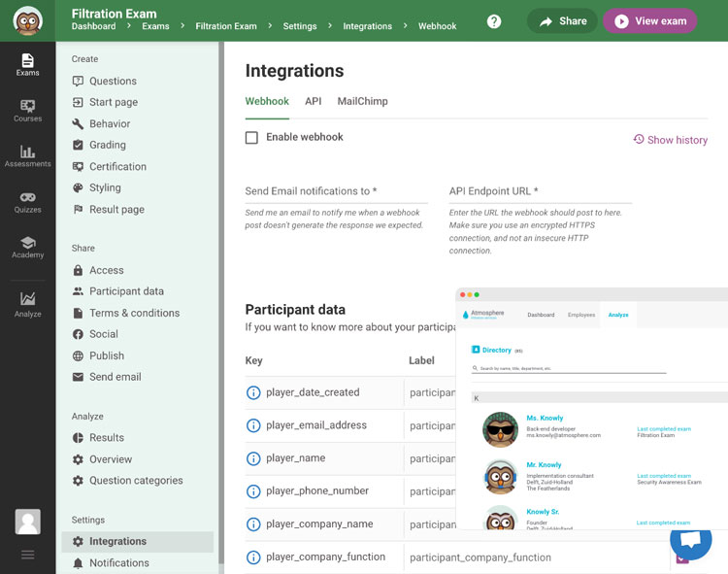Click the Share button
This screenshot has height=574, width=728.
[x=562, y=21]
